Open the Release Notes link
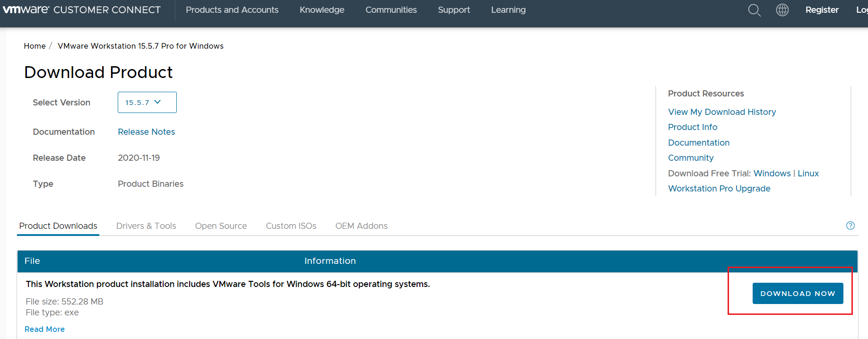The height and width of the screenshot is (339, 868). click(x=147, y=132)
